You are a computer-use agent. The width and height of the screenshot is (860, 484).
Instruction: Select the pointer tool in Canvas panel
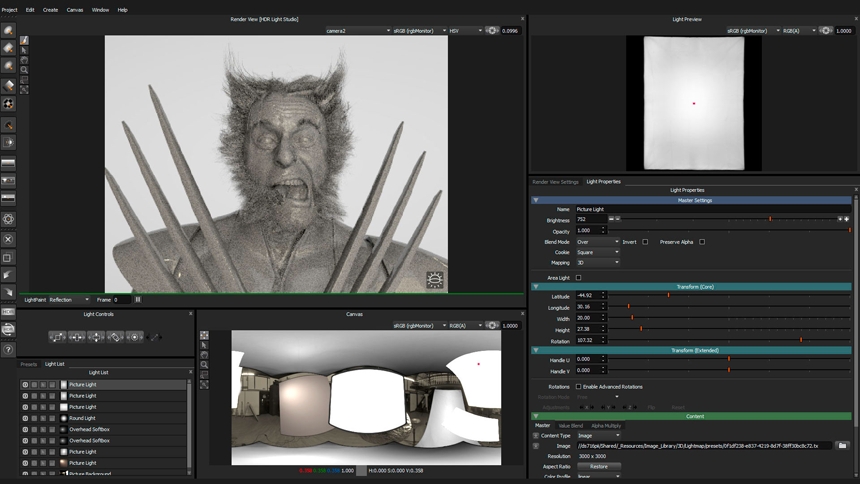coord(204,345)
